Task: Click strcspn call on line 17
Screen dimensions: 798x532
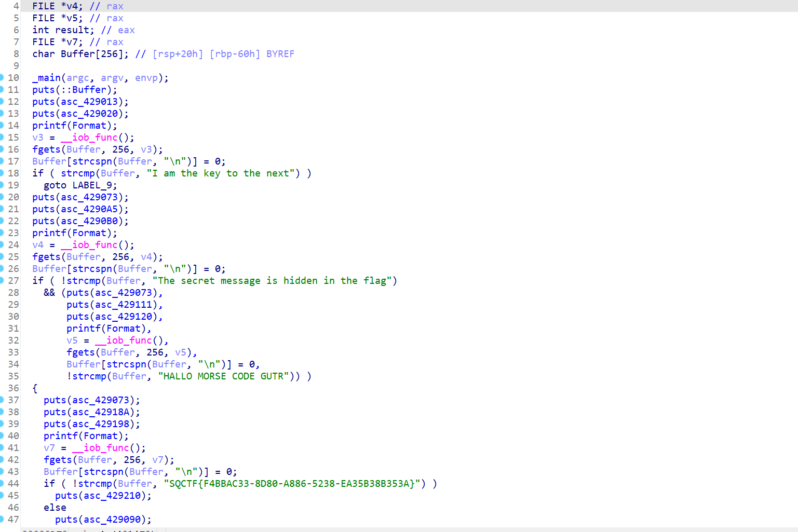Action: click(x=92, y=161)
